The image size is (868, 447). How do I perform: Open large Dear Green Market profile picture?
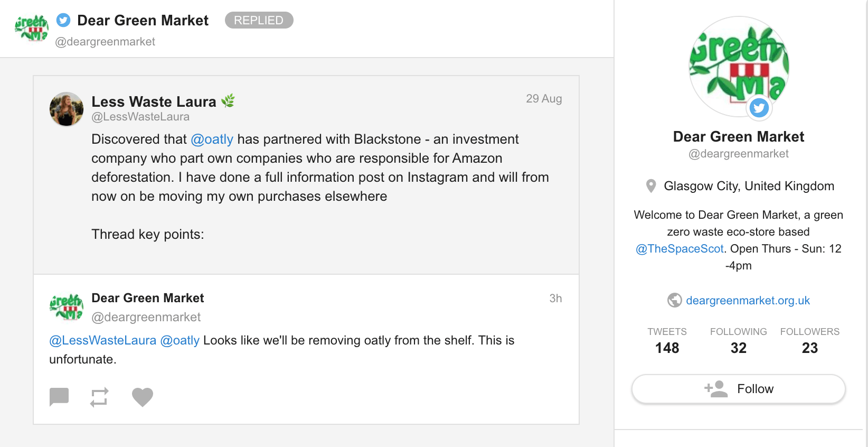click(x=739, y=67)
